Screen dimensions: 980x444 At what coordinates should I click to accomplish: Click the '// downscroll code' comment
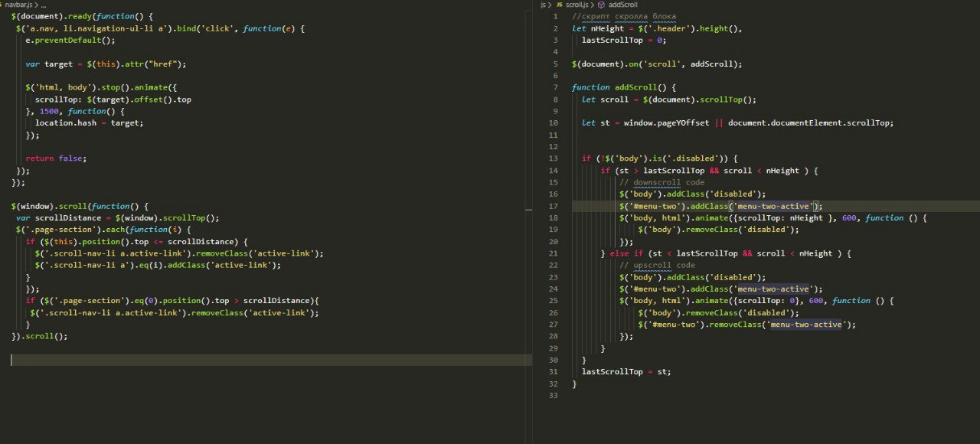661,182
